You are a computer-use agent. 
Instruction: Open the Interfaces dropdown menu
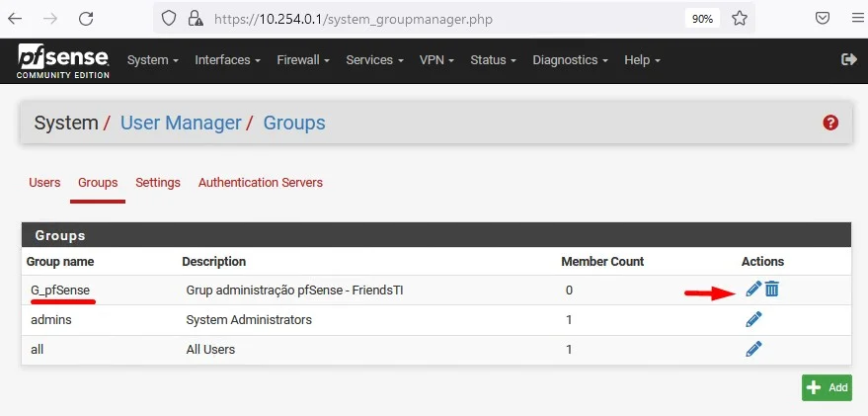tap(227, 60)
